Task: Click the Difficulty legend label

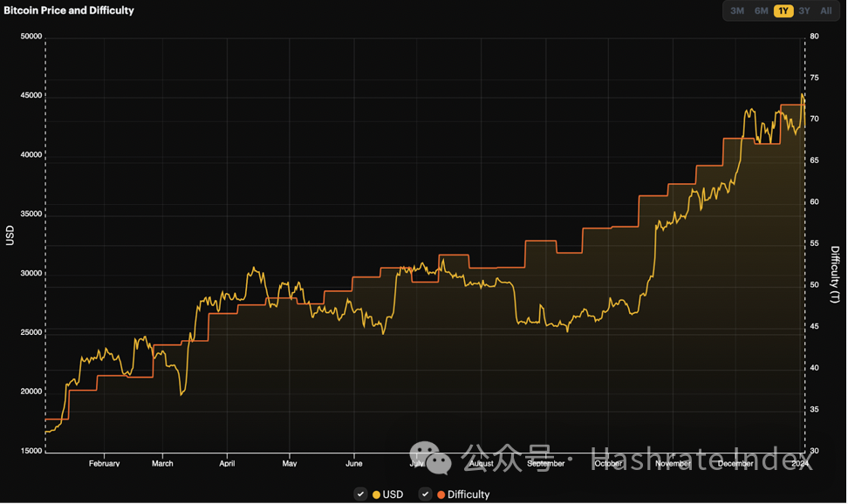Action: 468,494
